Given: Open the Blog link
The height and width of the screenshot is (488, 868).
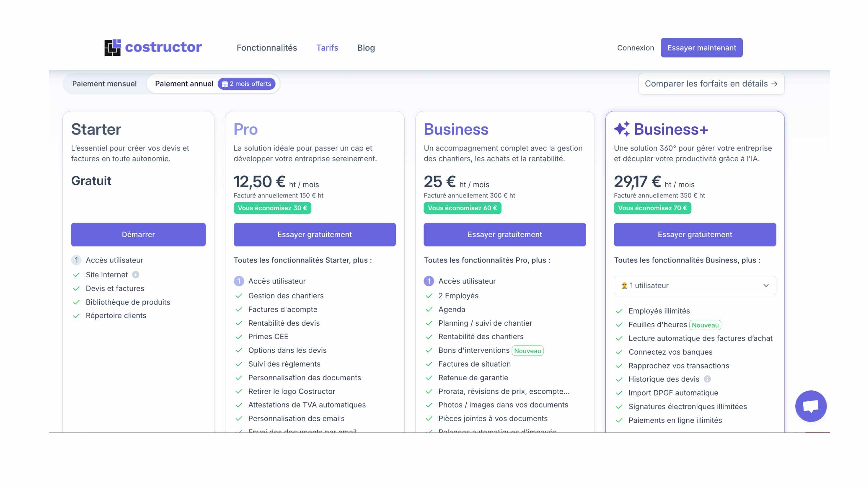Looking at the screenshot, I should click(366, 48).
